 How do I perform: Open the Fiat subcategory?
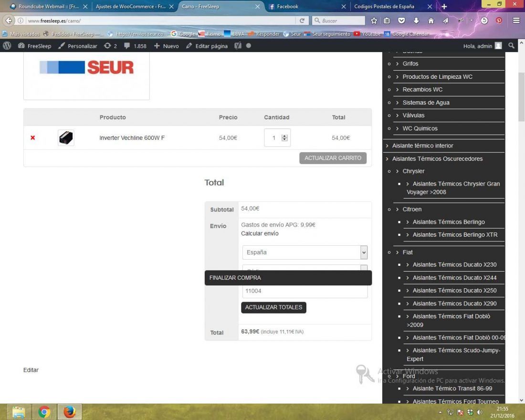pyautogui.click(x=408, y=252)
